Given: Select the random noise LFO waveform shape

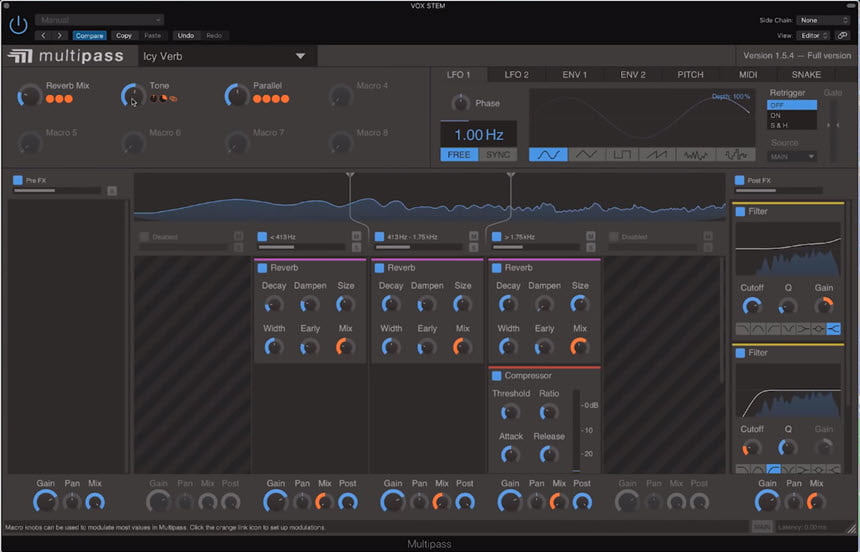Looking at the screenshot, I should coord(695,155).
